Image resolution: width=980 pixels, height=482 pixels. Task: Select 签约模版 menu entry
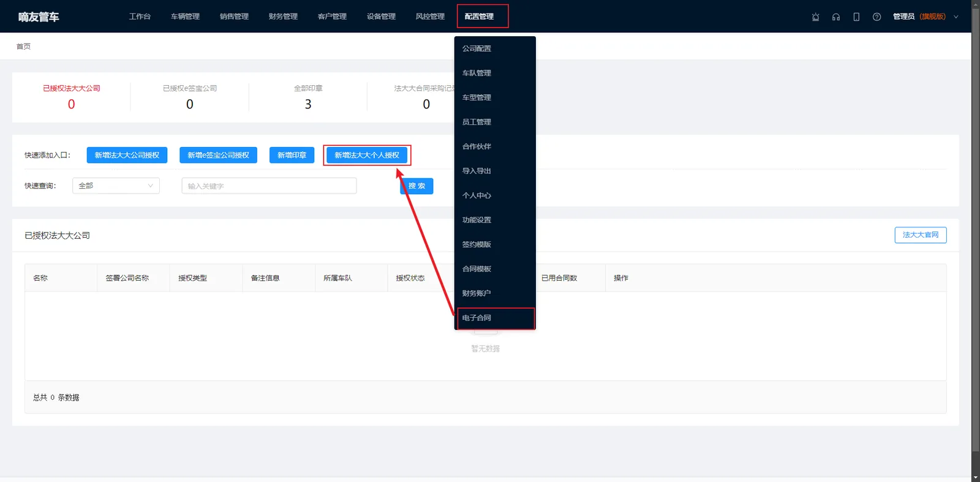pyautogui.click(x=495, y=244)
